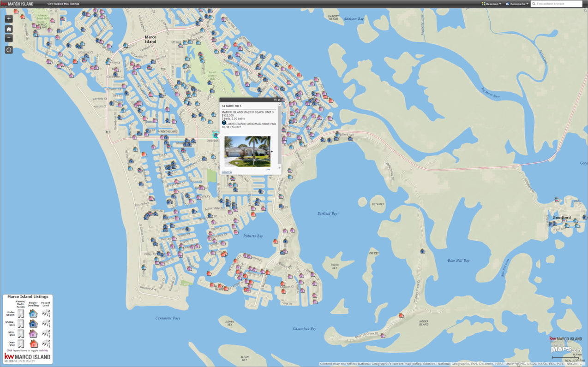The height and width of the screenshot is (367, 588).
Task: Open the red house marker on Horrs Island
Action: tap(401, 315)
